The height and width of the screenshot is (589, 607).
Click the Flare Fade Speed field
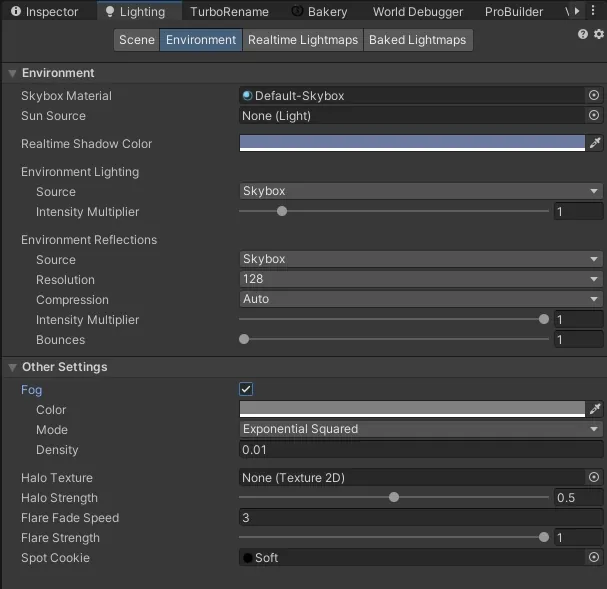click(421, 517)
